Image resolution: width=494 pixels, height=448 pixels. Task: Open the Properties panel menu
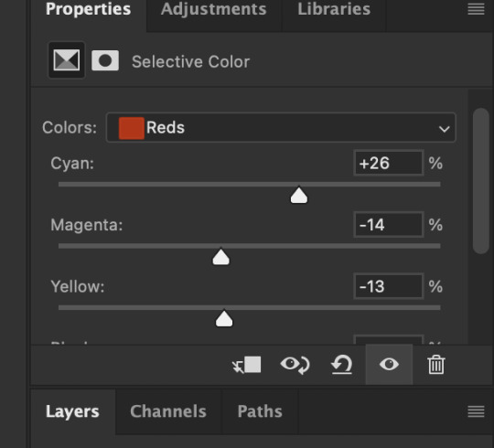pyautogui.click(x=476, y=9)
